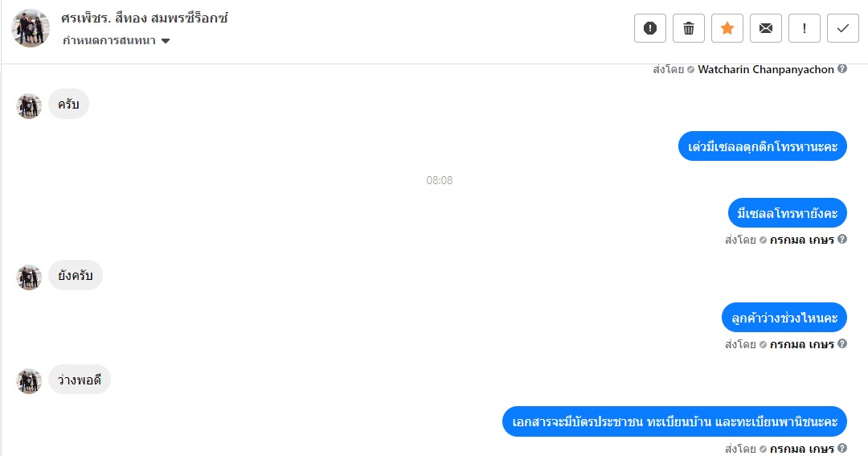Image resolution: width=868 pixels, height=456 pixels.
Task: Select the message bubble เด่วมีเซลลตุกติกโทรหานะคะ
Action: coord(762,146)
